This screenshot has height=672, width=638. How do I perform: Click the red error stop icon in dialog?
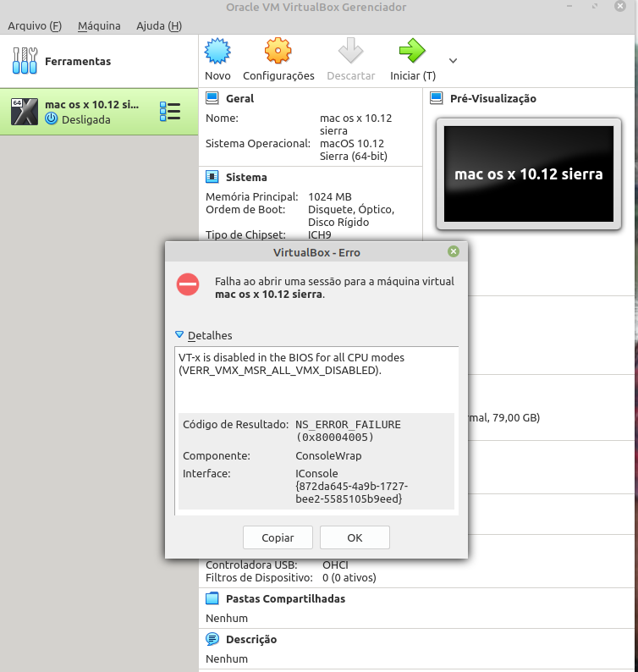tap(188, 284)
